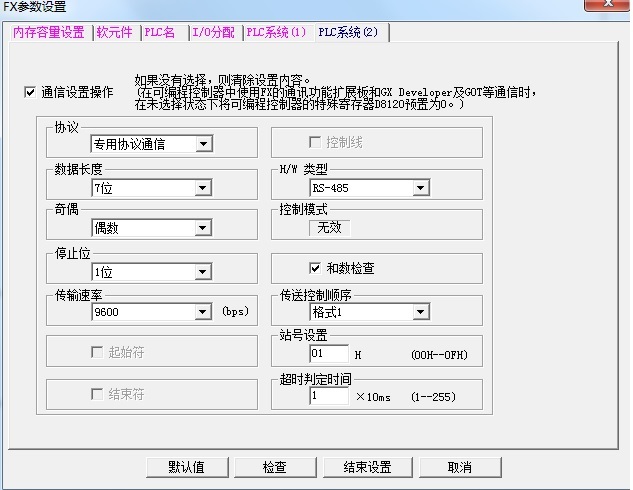
Task: Switch to the PLC系统(1) tab
Action: 275,32
